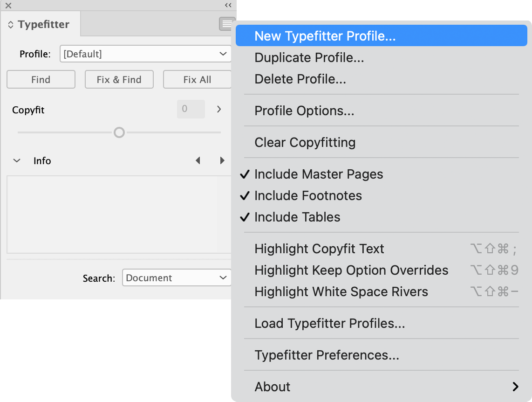Open the About menu item
Screen dimensions: 532x402
(x=382, y=387)
